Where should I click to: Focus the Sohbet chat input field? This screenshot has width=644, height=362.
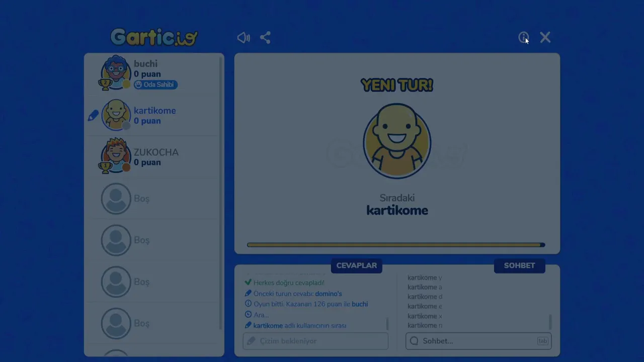pos(478,341)
